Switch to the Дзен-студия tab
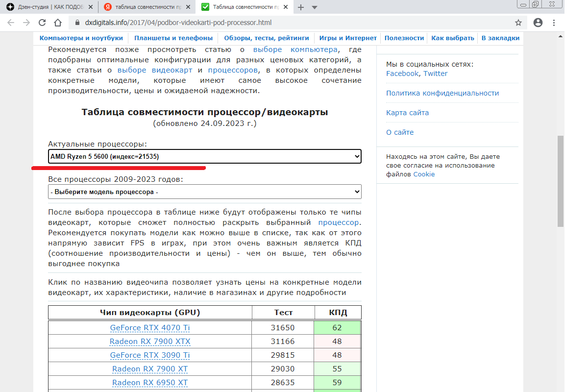Viewport: 588px width, 392px height. click(x=48, y=7)
